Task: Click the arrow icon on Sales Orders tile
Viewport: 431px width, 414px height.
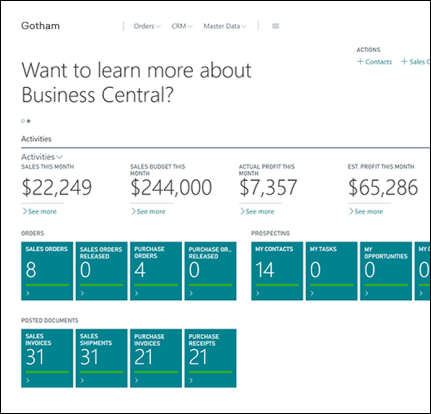Action: coord(28,293)
